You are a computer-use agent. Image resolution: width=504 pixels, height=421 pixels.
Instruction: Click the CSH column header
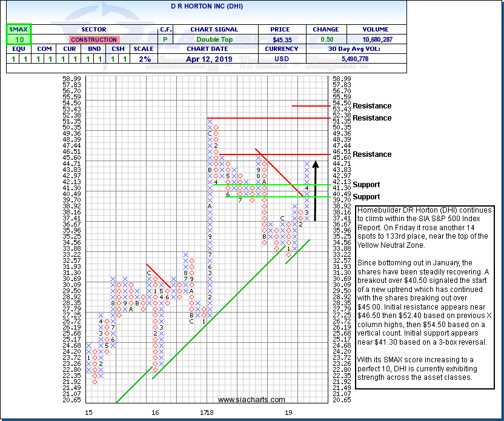[118, 49]
